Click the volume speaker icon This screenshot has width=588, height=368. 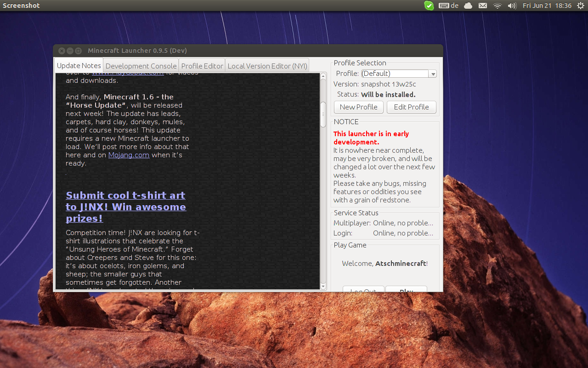(512, 6)
